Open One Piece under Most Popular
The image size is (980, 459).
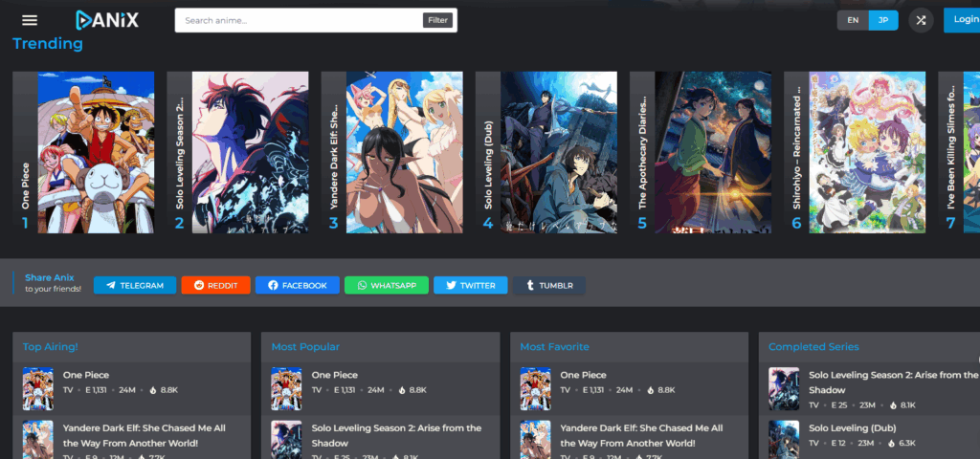(x=335, y=375)
